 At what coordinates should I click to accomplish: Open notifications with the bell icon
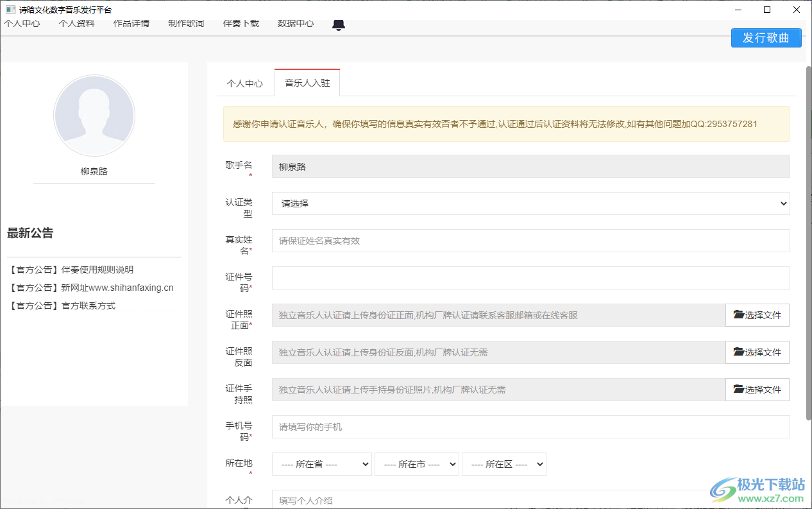coord(339,24)
